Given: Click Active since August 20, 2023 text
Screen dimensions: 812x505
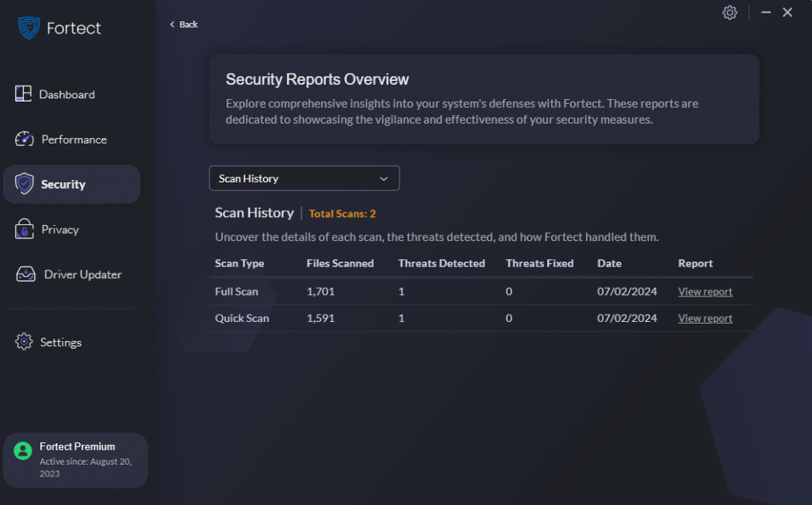Looking at the screenshot, I should (x=86, y=467).
